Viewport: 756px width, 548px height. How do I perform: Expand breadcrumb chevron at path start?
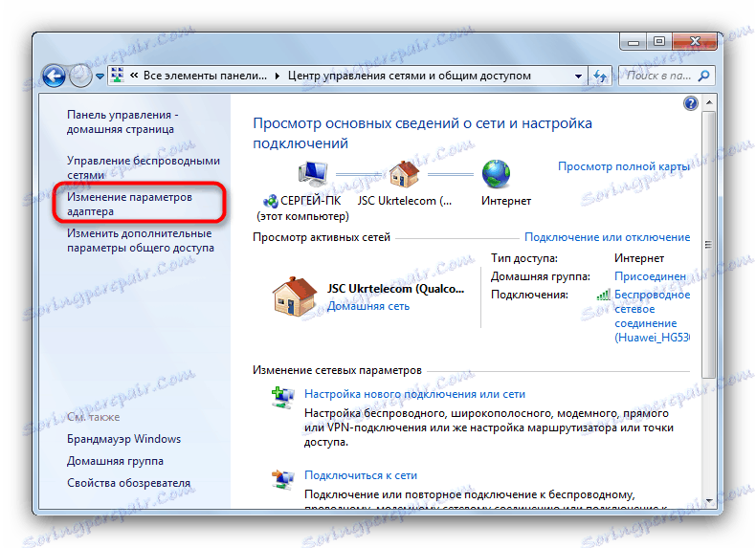click(134, 76)
